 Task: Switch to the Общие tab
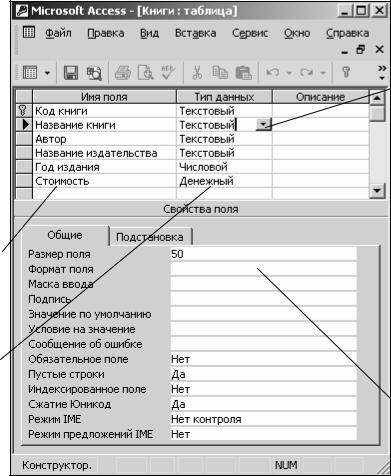click(65, 235)
